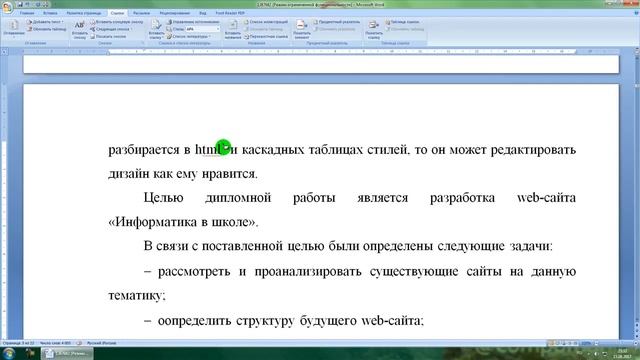
Task: Open the Добавить текст dropdown
Action: click(45, 22)
